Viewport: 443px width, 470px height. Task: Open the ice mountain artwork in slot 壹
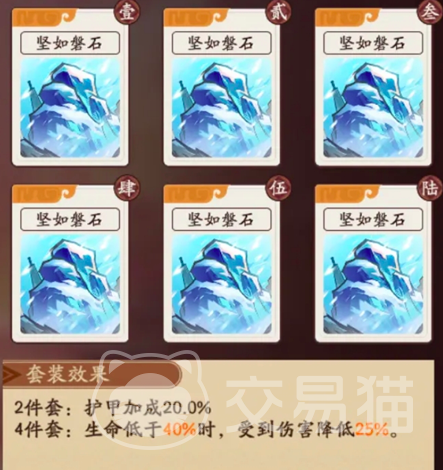tap(70, 107)
